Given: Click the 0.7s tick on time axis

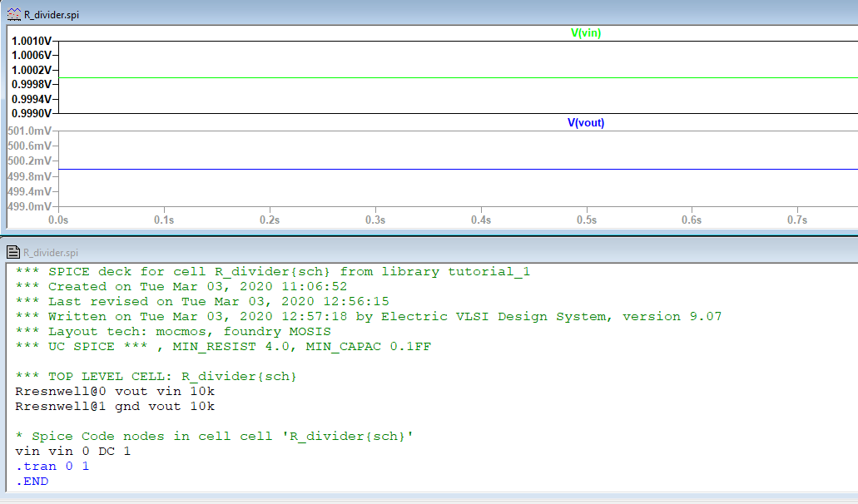Looking at the screenshot, I should [797, 220].
